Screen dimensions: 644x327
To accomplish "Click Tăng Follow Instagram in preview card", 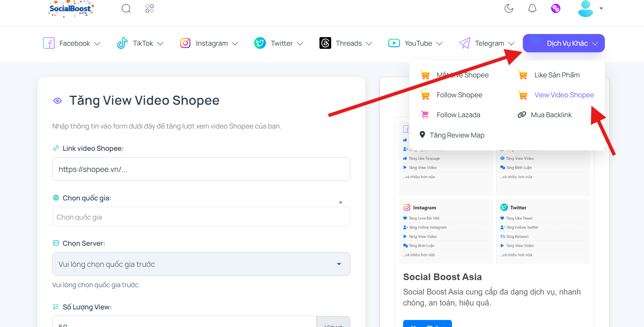I will [x=428, y=227].
